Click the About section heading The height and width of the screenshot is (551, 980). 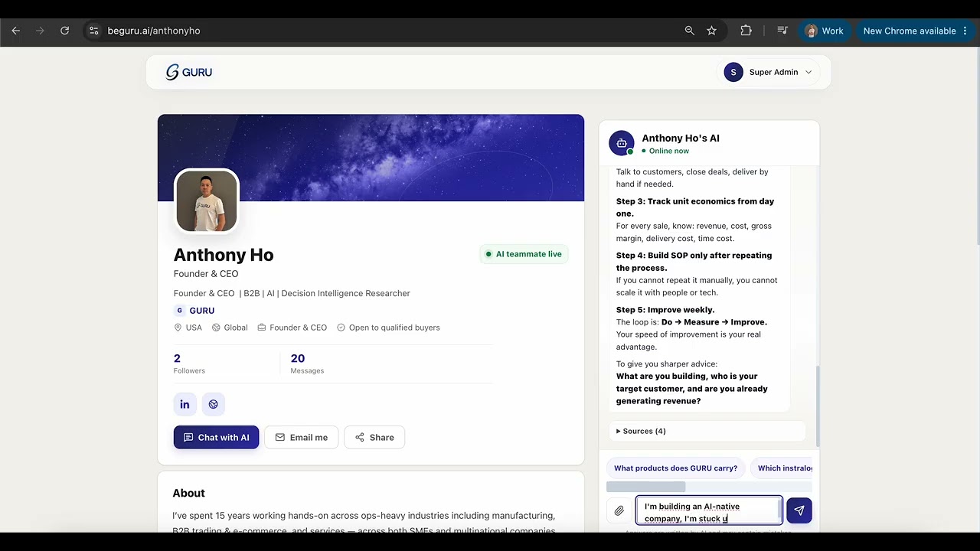pos(188,493)
